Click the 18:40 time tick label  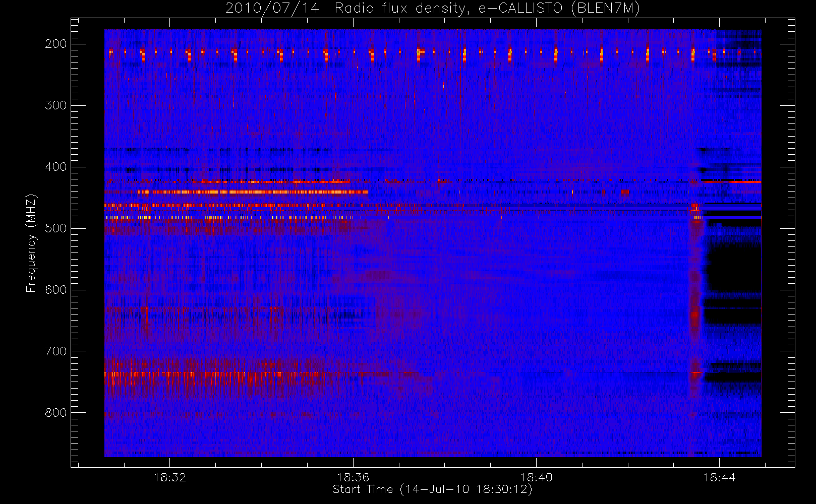coord(536,477)
